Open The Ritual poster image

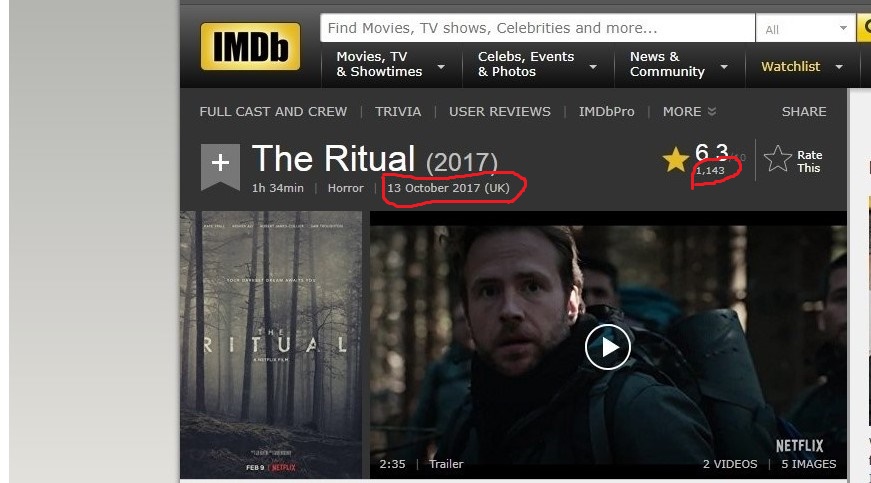271,344
